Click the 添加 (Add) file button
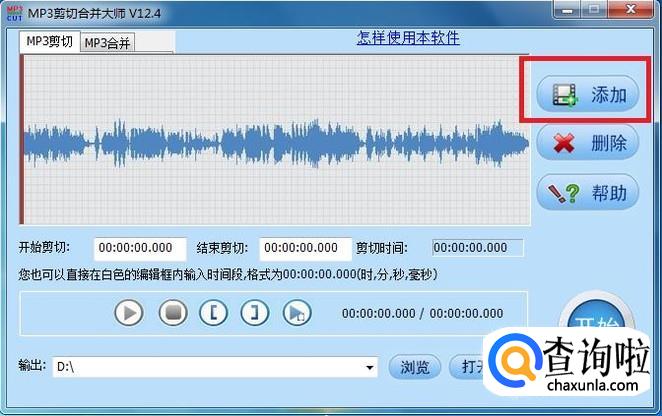 point(587,94)
